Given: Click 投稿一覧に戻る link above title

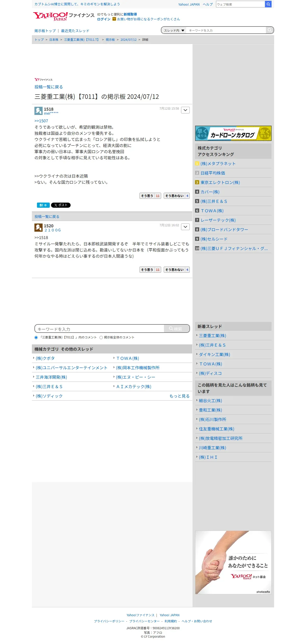Looking at the screenshot, I should 49,87.
